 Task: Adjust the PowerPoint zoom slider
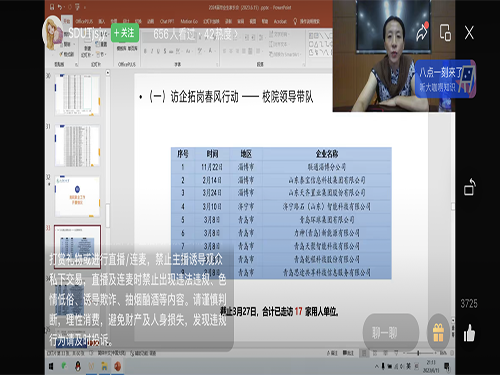[x=418, y=353]
